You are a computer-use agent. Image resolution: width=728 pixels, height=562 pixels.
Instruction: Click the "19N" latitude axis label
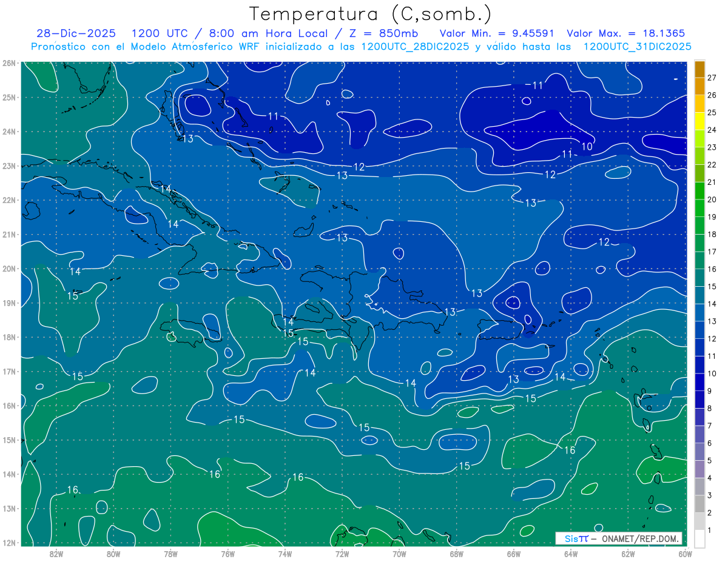9,303
